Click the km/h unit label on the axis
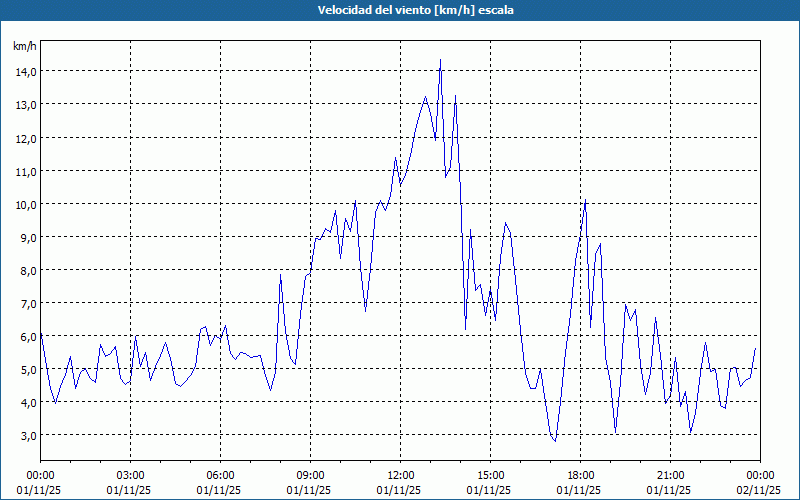800x500 pixels. [24, 46]
